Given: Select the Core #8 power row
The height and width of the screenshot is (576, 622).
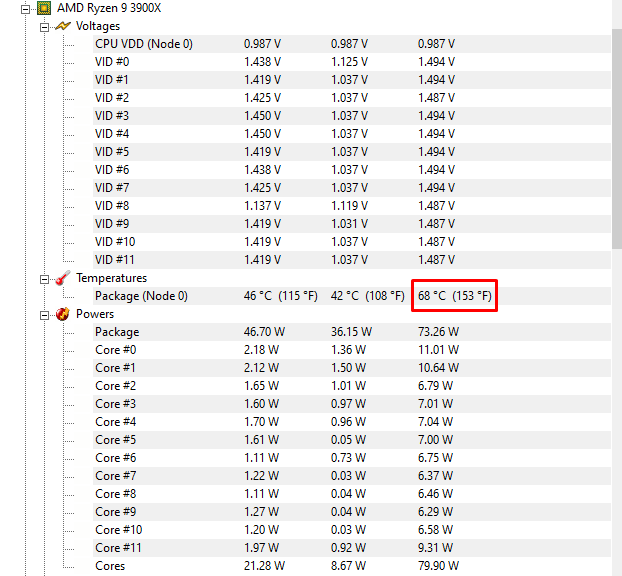Looking at the screenshot, I should click(352, 494).
